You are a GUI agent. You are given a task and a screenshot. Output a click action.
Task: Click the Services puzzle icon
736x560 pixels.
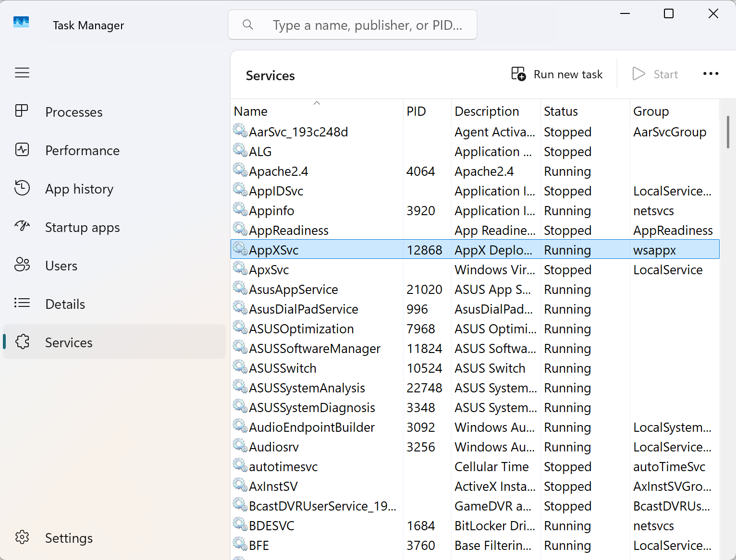tap(22, 341)
